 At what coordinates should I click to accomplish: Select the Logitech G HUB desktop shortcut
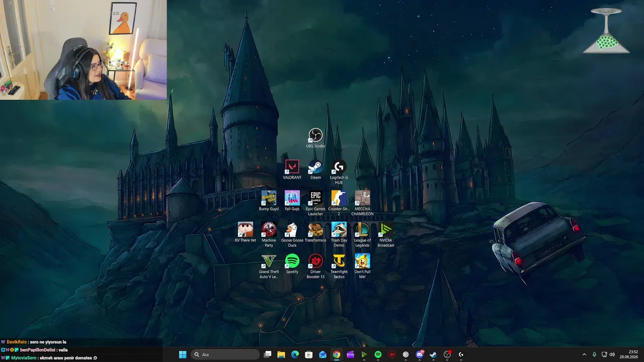pyautogui.click(x=339, y=172)
